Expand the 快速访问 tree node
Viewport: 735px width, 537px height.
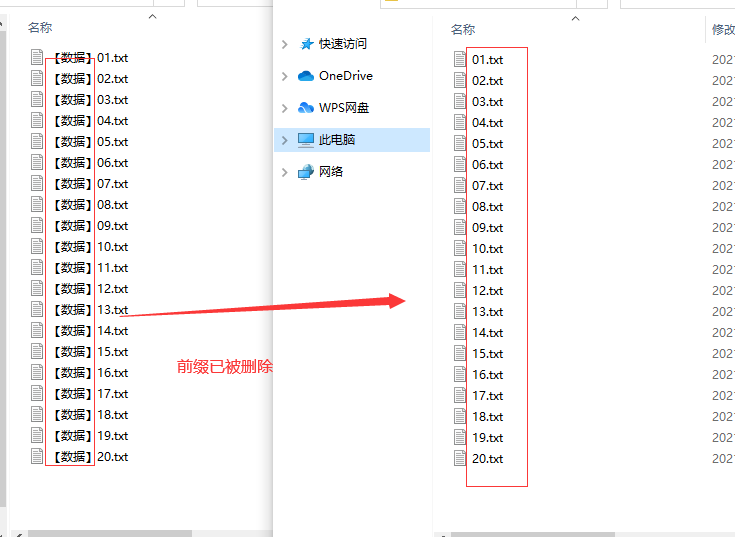285,44
